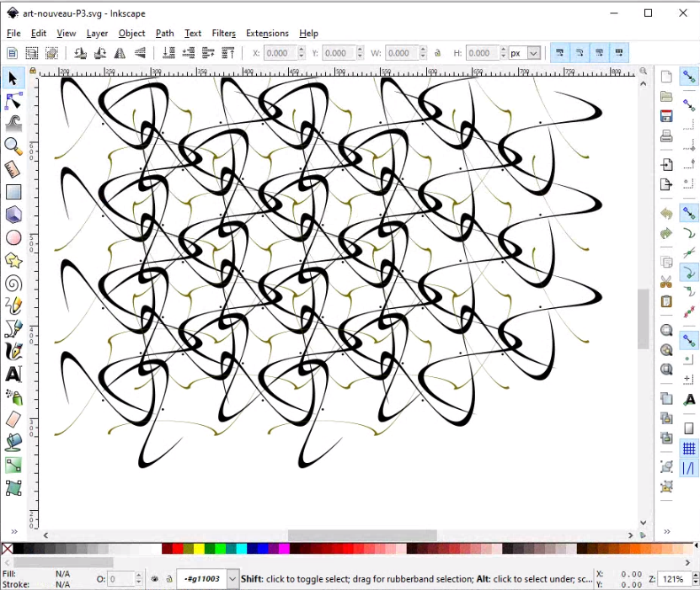
Task: Flip the selection horizontally
Action: 120,52
